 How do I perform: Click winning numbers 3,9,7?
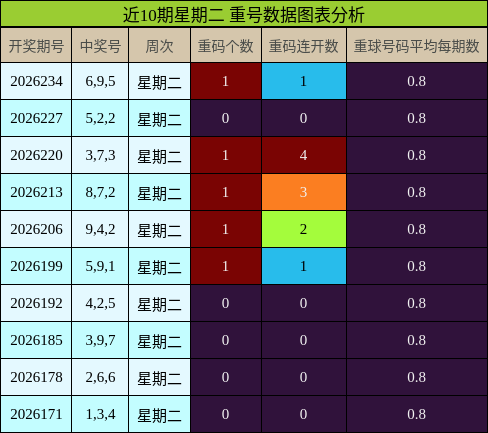[100, 340]
